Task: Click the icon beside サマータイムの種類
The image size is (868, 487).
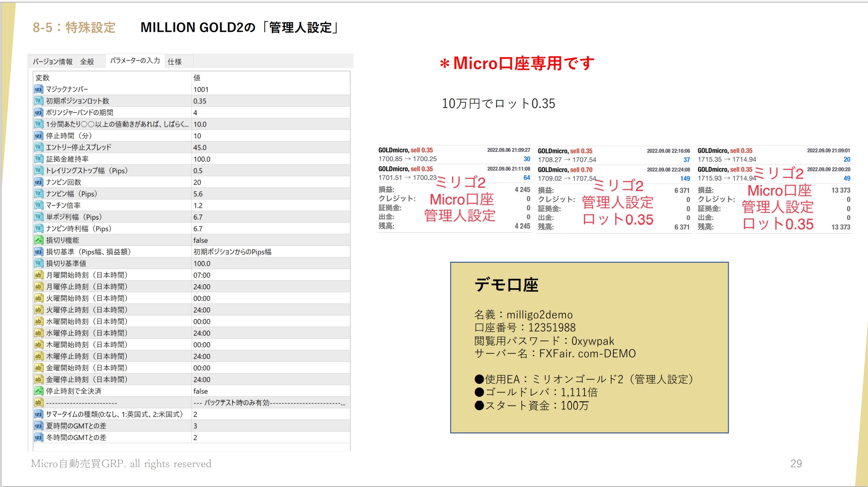Action: (38, 415)
